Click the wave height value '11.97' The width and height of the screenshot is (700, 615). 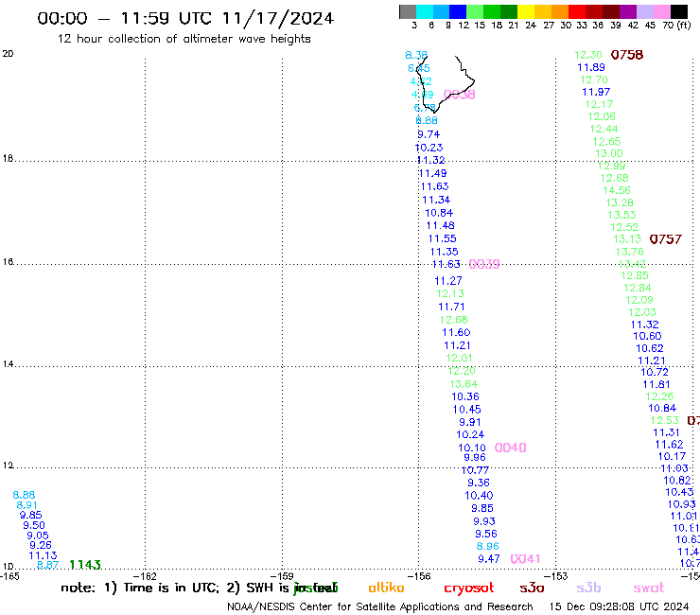[x=596, y=92]
